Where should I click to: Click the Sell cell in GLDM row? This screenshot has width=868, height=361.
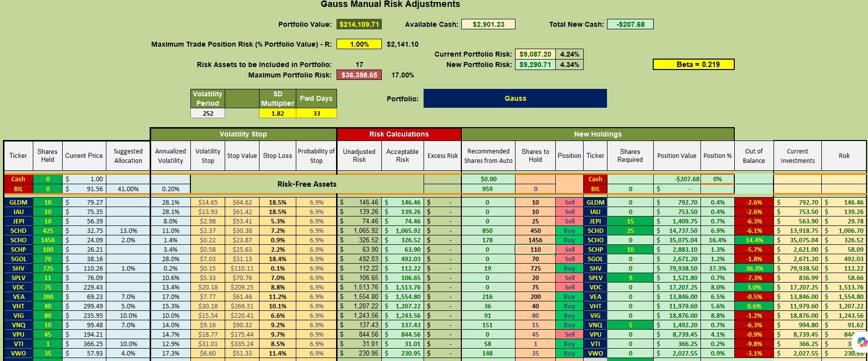click(569, 202)
